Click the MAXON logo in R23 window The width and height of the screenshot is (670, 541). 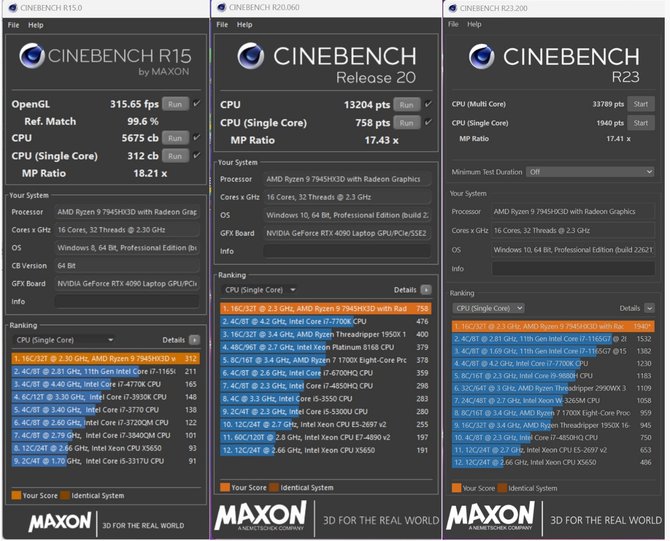pos(490,516)
